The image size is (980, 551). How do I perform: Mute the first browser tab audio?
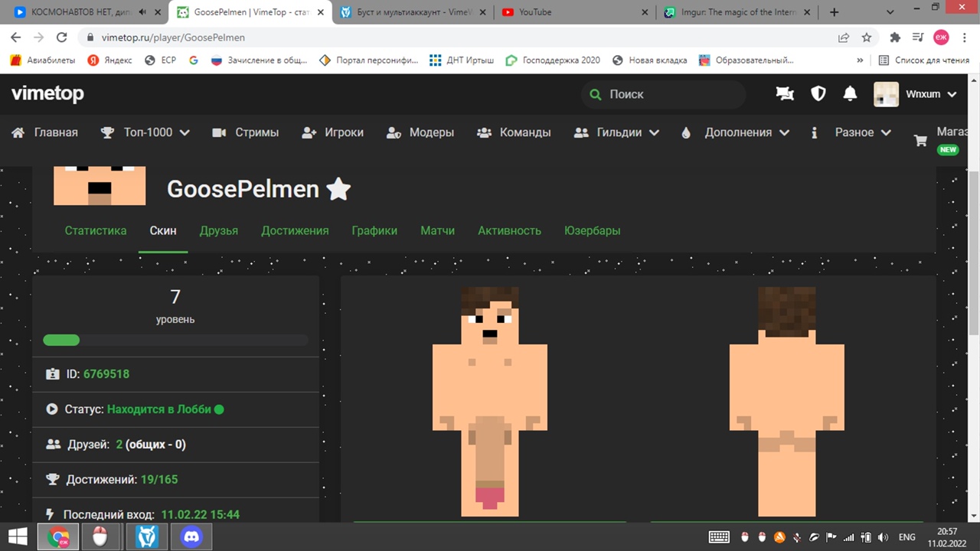[142, 12]
